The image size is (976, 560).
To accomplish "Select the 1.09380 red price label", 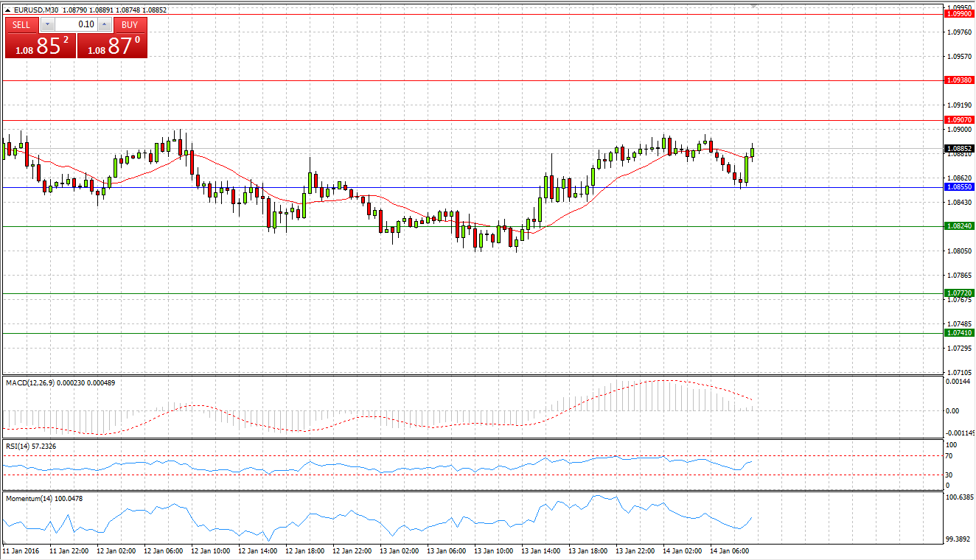I will 959,80.
